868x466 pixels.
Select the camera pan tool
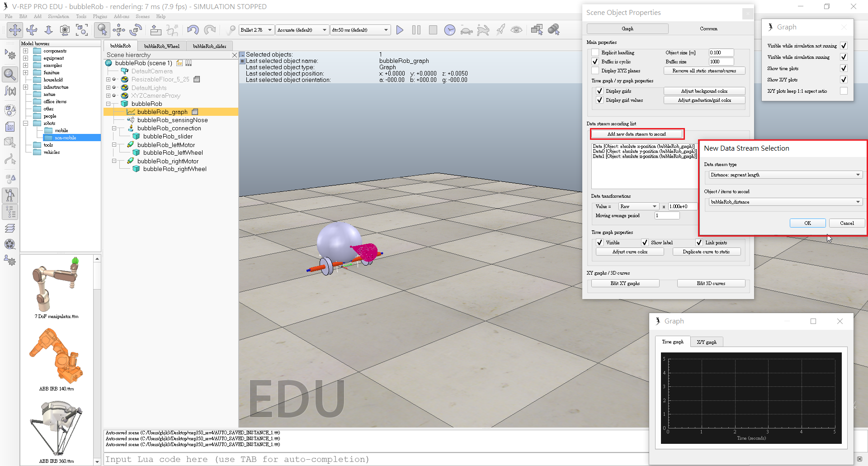point(15,30)
